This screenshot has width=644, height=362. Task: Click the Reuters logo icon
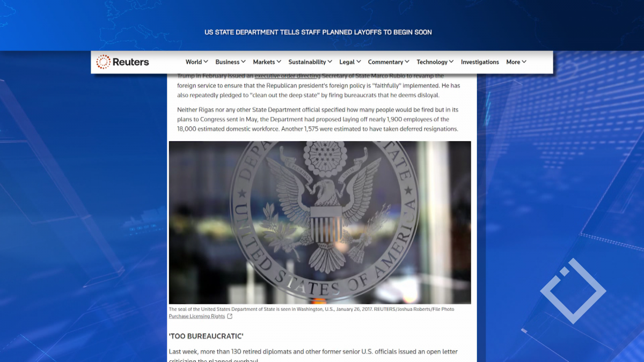(103, 62)
